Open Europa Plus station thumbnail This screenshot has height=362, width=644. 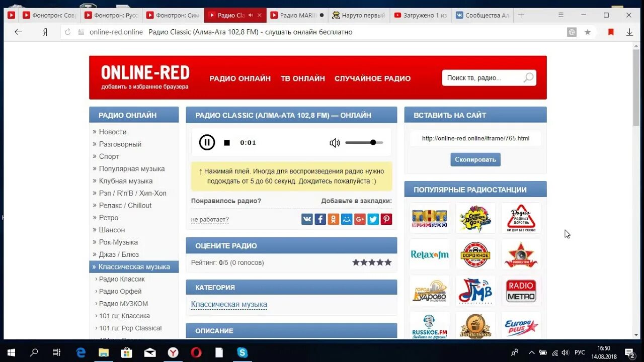point(521,326)
